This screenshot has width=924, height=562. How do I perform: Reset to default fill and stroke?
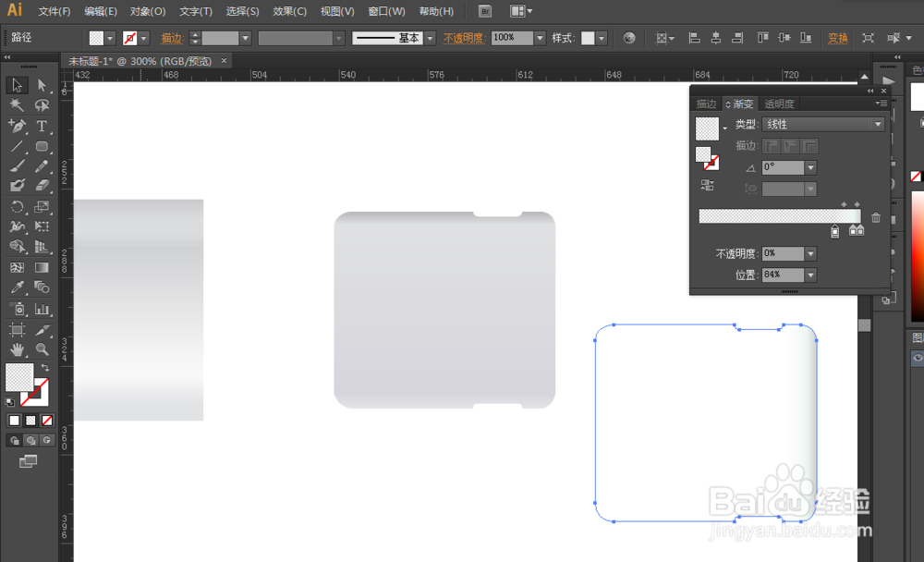pyautogui.click(x=10, y=402)
